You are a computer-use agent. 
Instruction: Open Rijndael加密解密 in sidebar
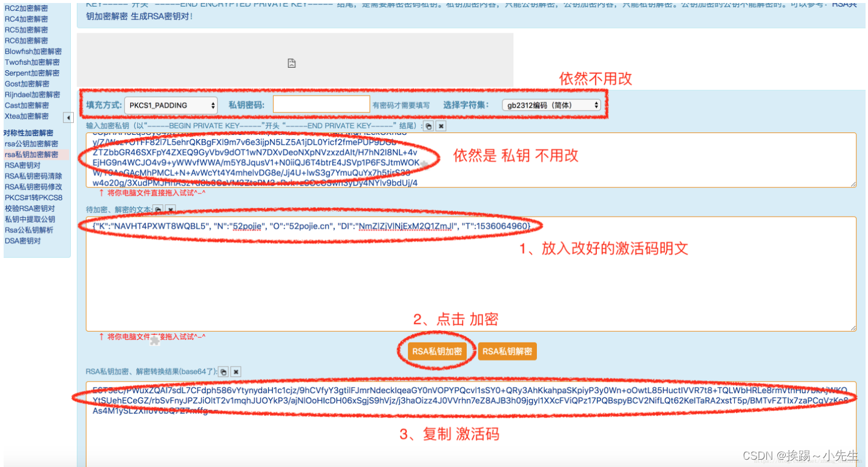point(32,95)
